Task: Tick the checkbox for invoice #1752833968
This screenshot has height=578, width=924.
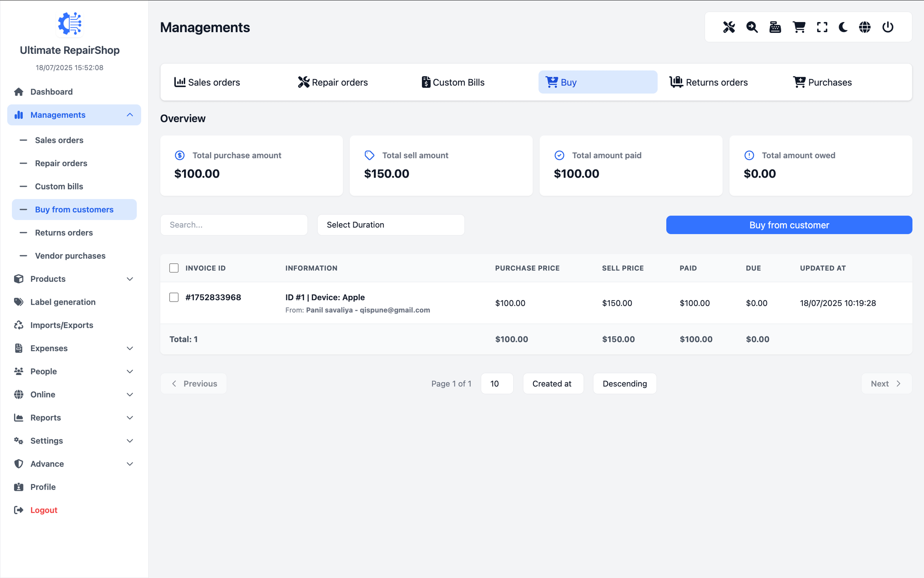Action: click(174, 297)
